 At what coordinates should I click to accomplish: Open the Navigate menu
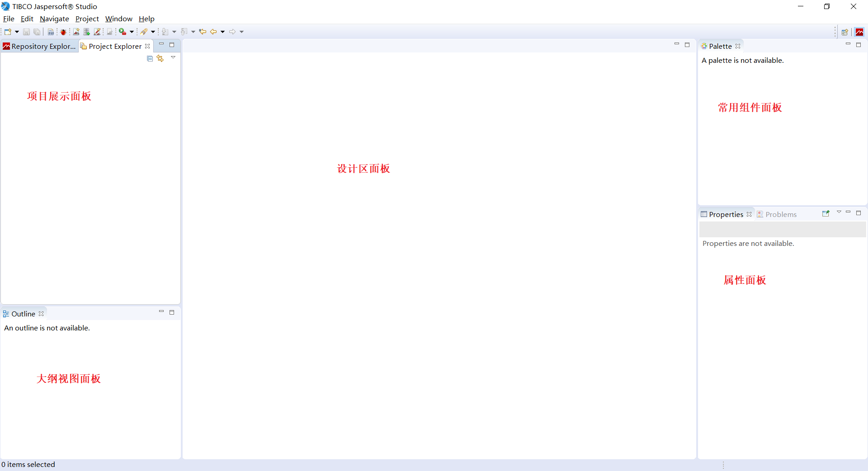(x=54, y=19)
